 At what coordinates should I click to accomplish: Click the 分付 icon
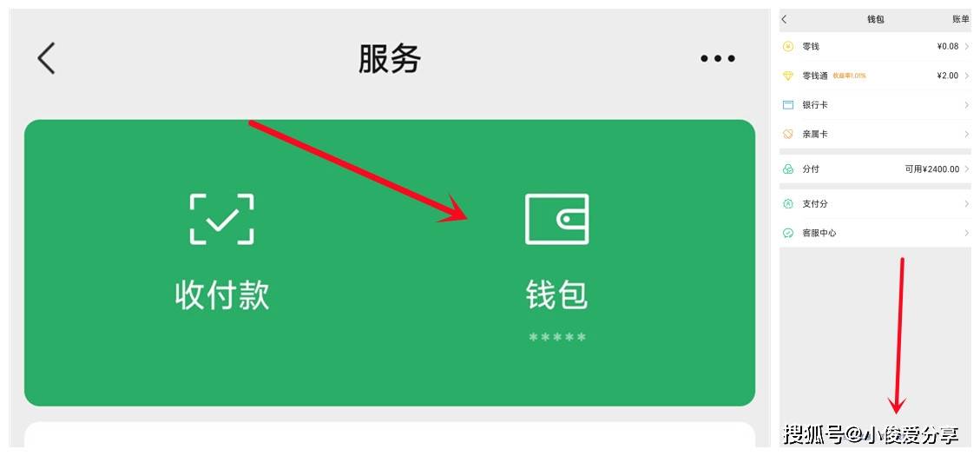click(x=788, y=169)
